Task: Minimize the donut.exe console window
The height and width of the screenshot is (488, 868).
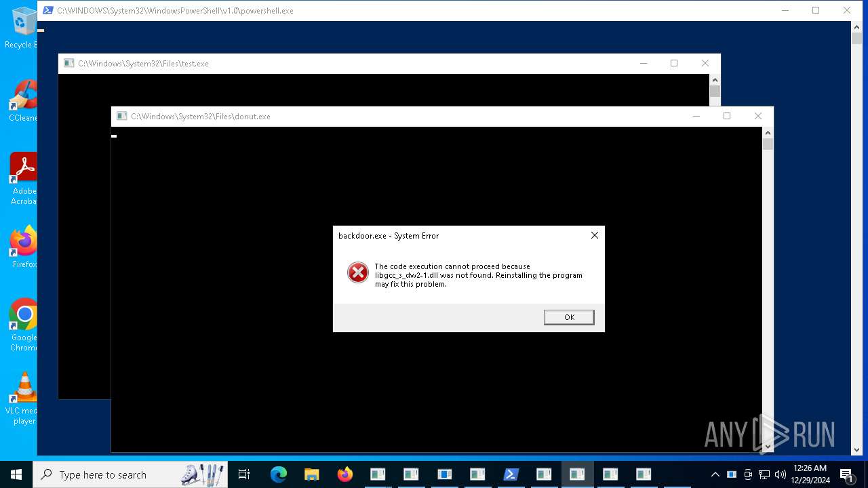Action: [x=696, y=116]
